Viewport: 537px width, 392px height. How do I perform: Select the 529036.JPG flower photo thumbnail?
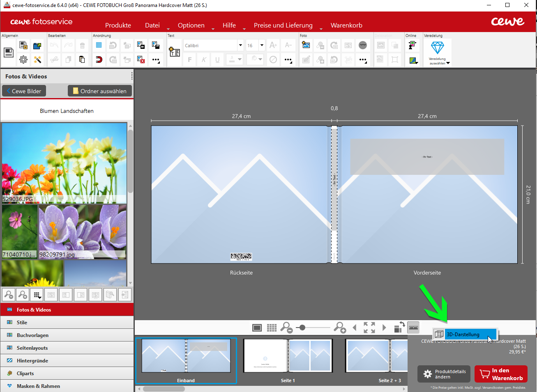(65, 162)
